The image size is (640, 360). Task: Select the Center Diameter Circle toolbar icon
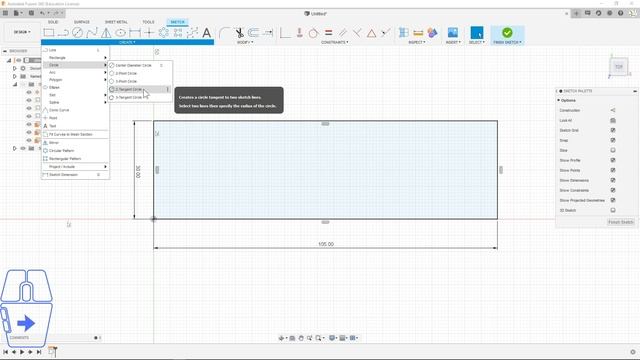[78, 33]
